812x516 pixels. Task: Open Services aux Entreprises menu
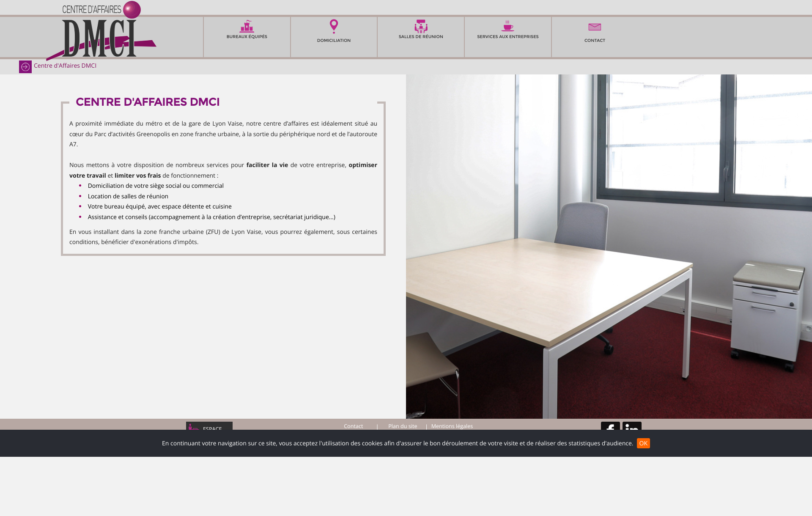(x=508, y=37)
